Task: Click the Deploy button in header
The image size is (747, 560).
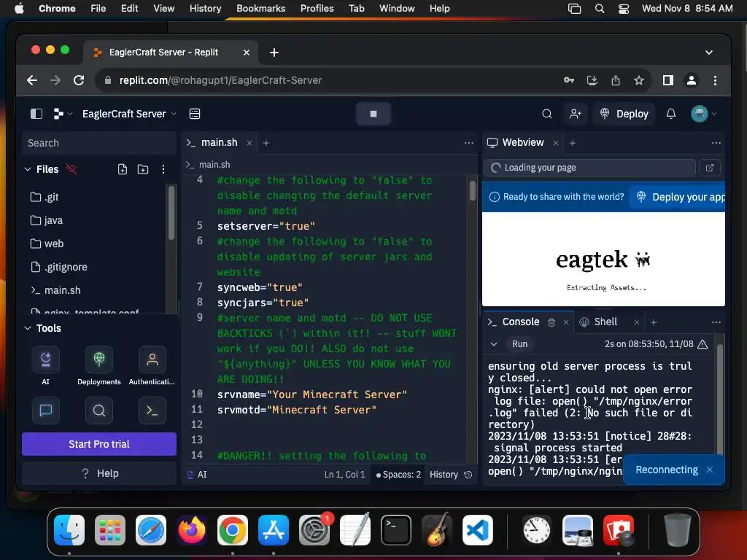Action: [624, 114]
